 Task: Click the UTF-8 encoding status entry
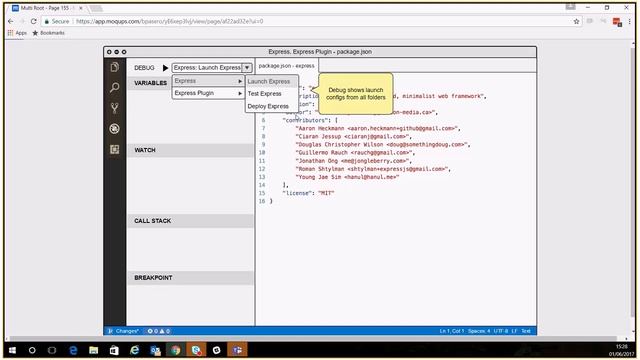(x=500, y=331)
